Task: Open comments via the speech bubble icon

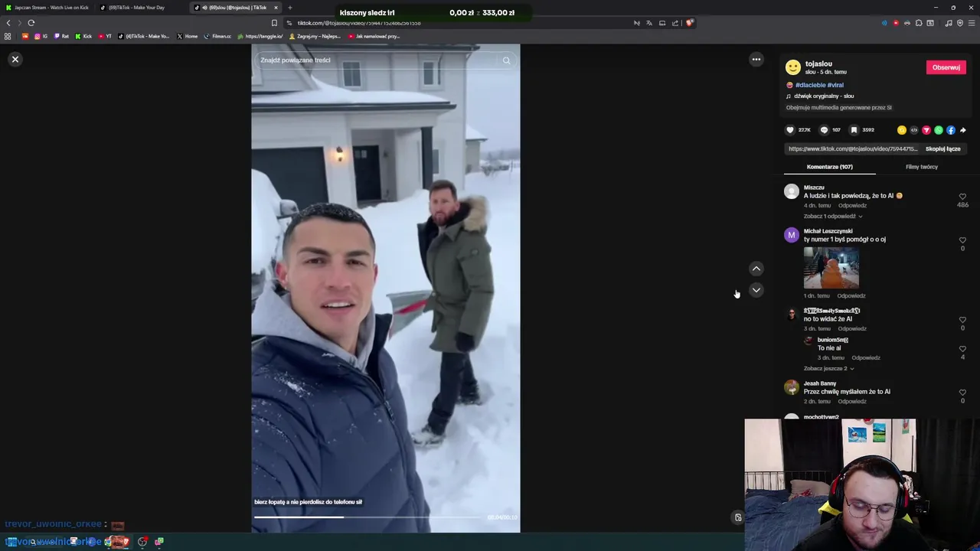Action: pyautogui.click(x=825, y=130)
